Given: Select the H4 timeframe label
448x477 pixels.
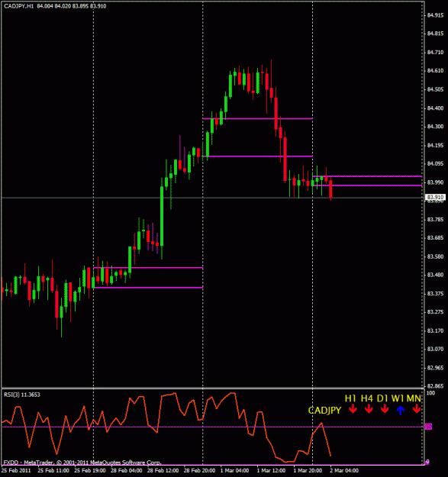Looking at the screenshot, I should point(367,398).
